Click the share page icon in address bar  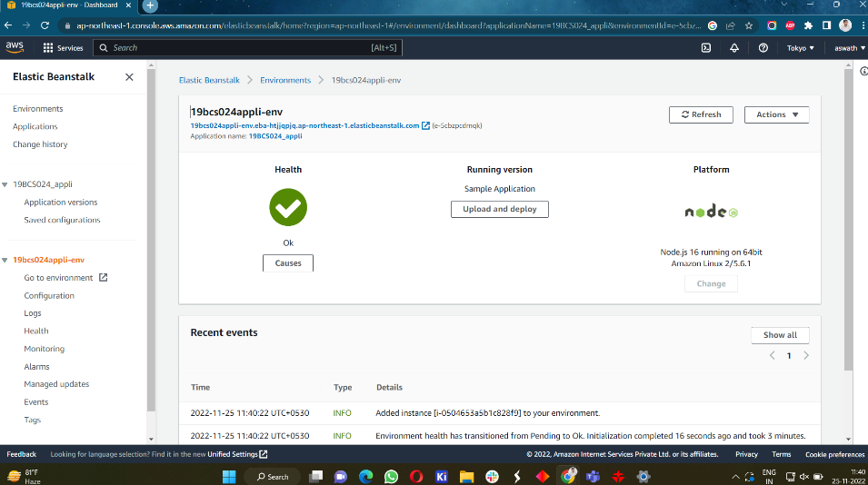coord(731,25)
